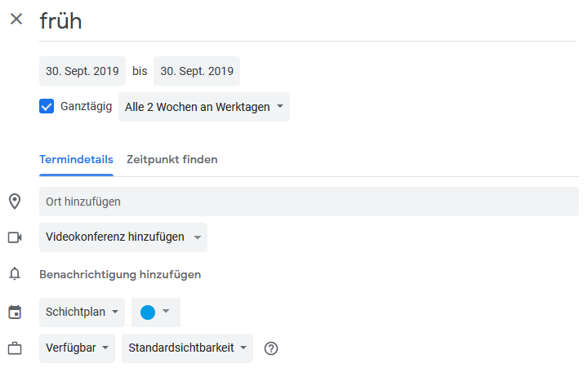Uncheck the Ganztägig checkbox
The width and height of the screenshot is (588, 368).
47,106
